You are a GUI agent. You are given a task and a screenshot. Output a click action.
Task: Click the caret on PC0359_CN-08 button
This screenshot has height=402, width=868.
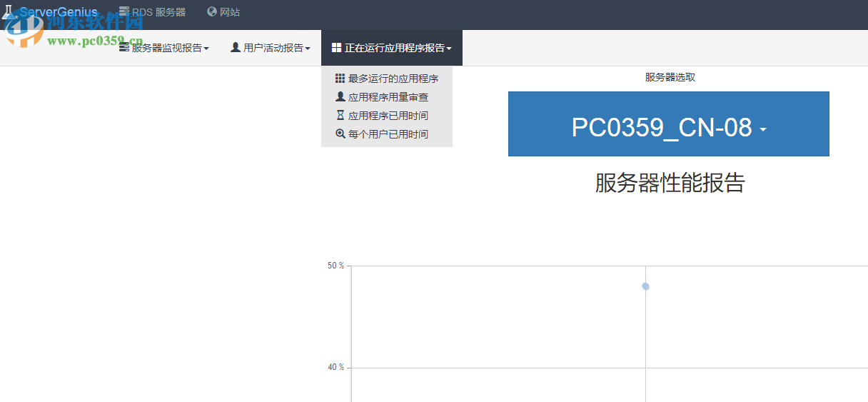tap(763, 130)
